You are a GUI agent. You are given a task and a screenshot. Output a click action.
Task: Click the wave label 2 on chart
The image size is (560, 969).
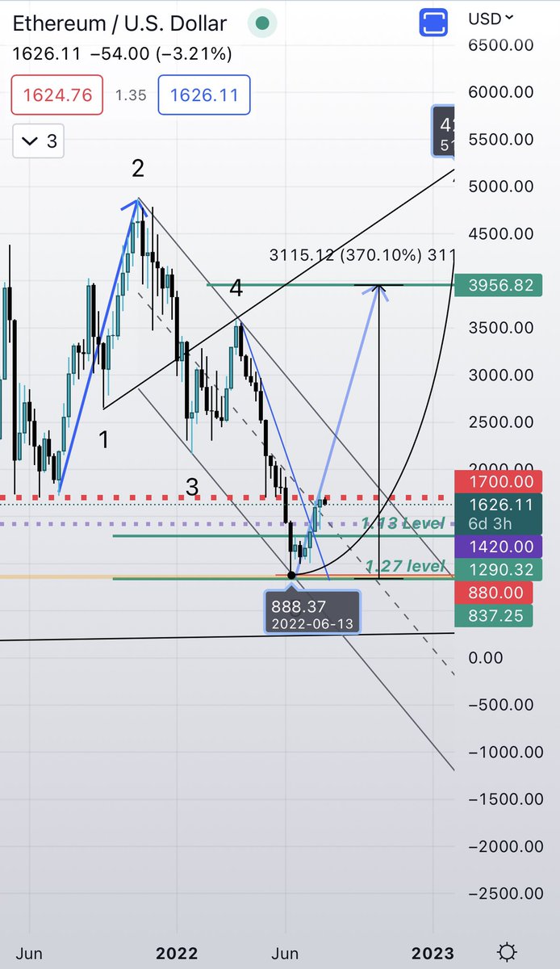[138, 169]
